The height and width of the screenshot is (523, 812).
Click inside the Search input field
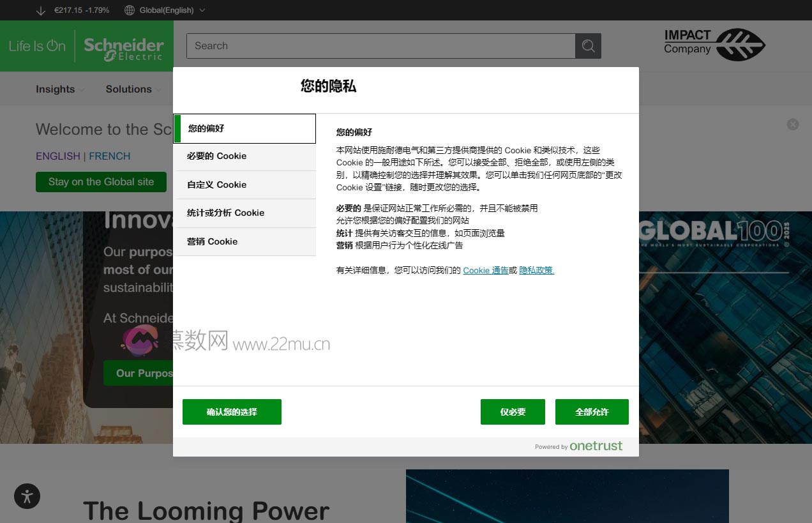pyautogui.click(x=383, y=45)
